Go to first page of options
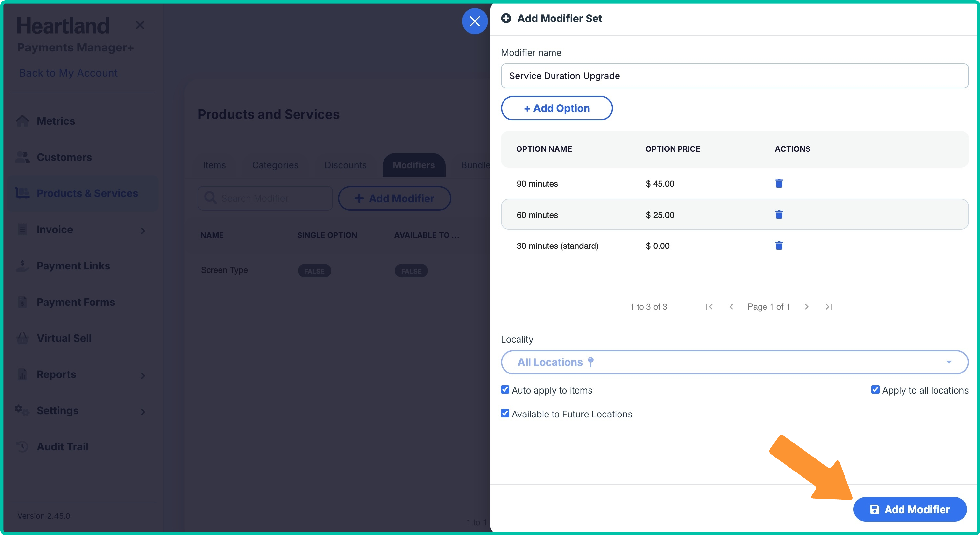 [x=709, y=306]
